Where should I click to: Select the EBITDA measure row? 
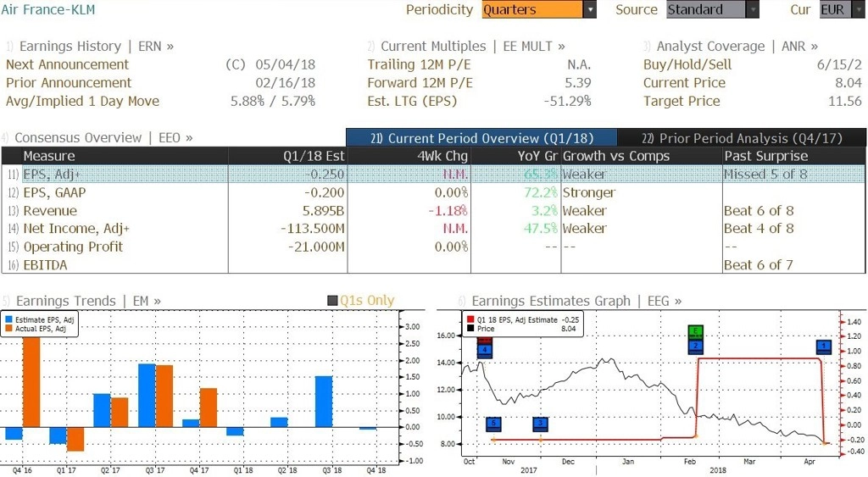click(x=433, y=265)
